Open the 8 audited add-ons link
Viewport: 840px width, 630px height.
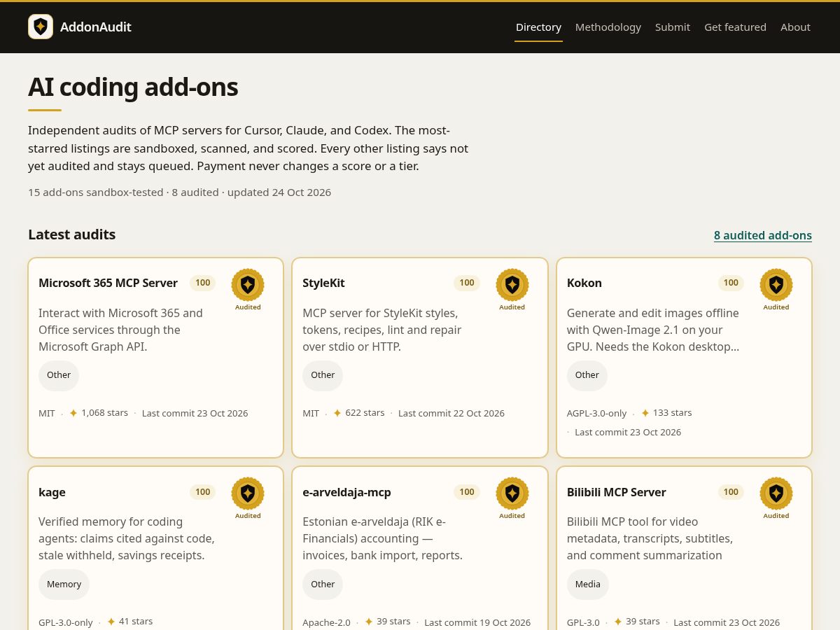tap(763, 235)
